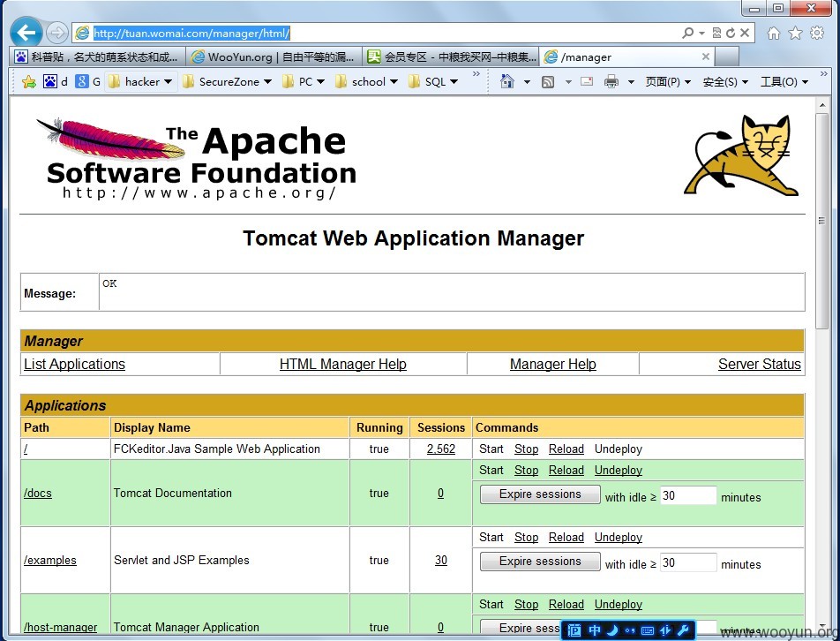Open favorites with the star icon
The height and width of the screenshot is (641, 840).
[x=796, y=34]
